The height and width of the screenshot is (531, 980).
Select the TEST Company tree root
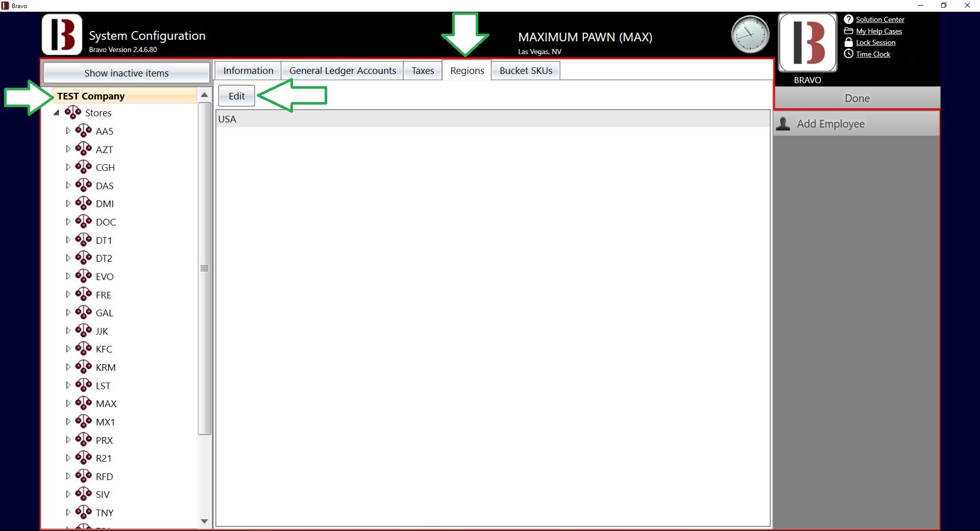pyautogui.click(x=125, y=96)
